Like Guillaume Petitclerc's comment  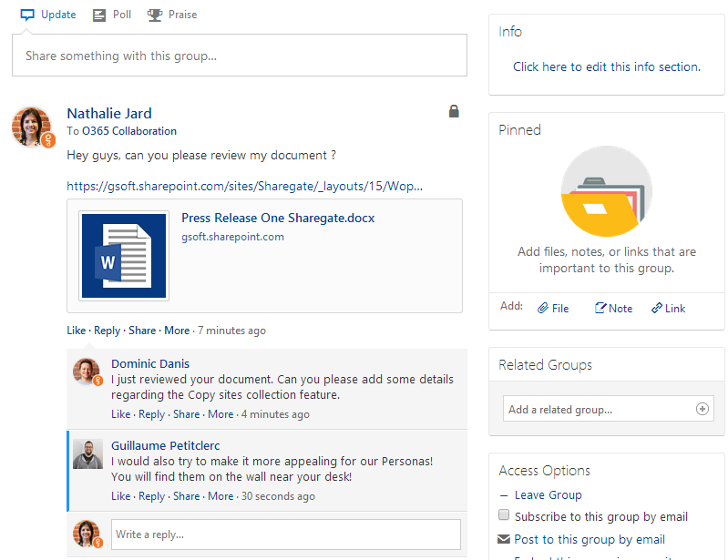tap(120, 496)
